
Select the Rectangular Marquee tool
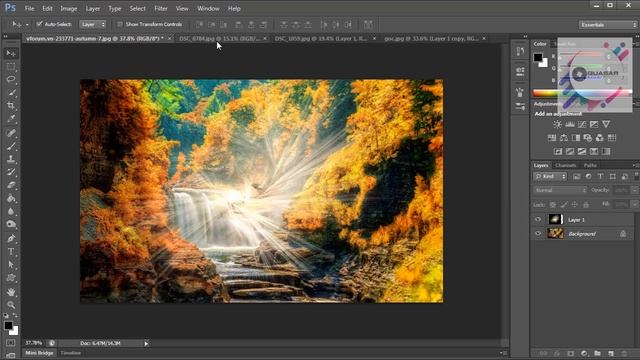(x=11, y=67)
